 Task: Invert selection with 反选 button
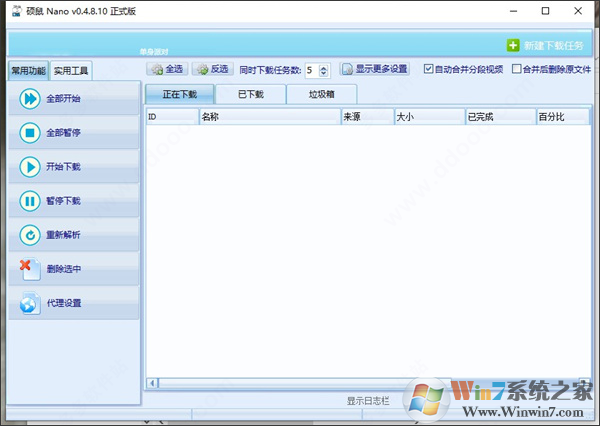coord(212,69)
